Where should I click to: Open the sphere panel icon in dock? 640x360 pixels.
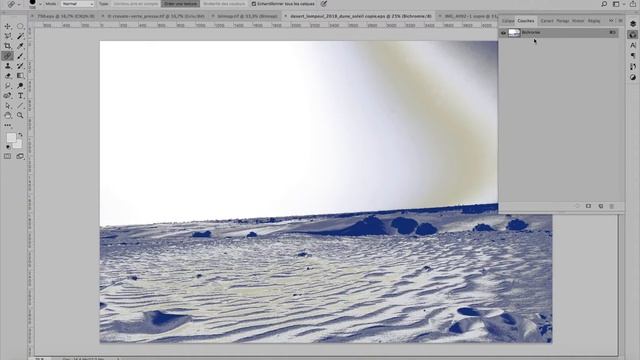633,35
